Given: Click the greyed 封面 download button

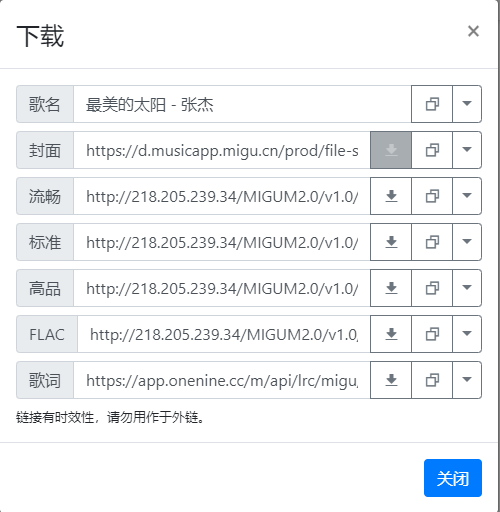Looking at the screenshot, I should 391,150.
